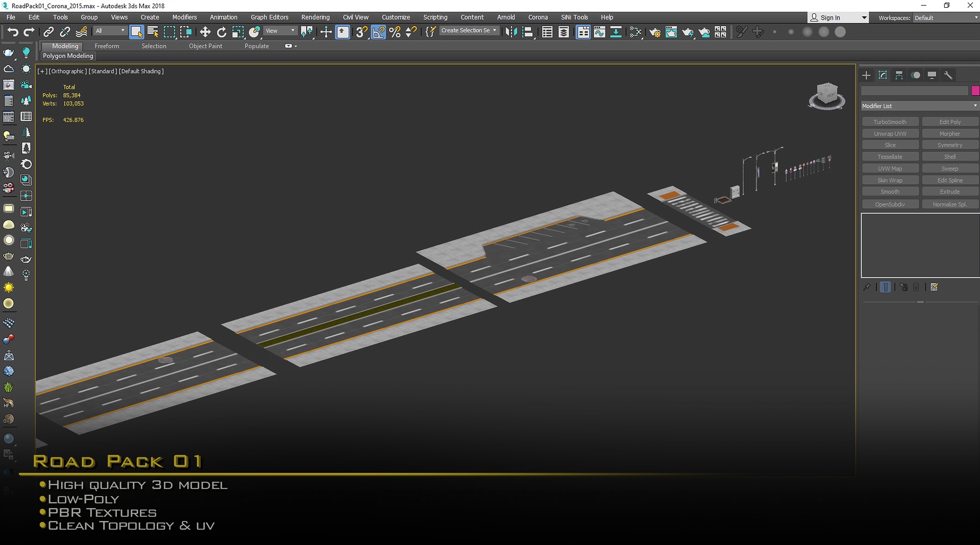Click the Mirror tool icon
Viewport: 980px width, 545px height.
pyautogui.click(x=511, y=32)
